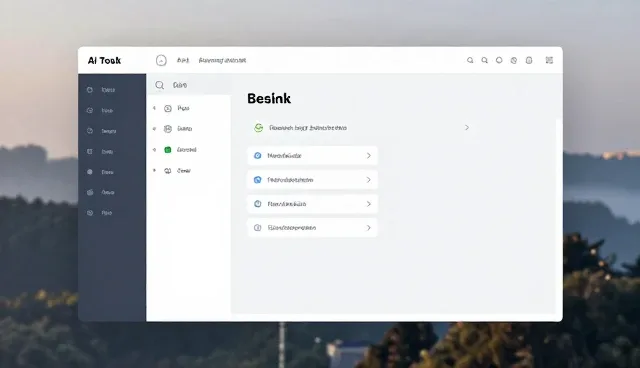Select the longer second tab in the header

click(222, 60)
